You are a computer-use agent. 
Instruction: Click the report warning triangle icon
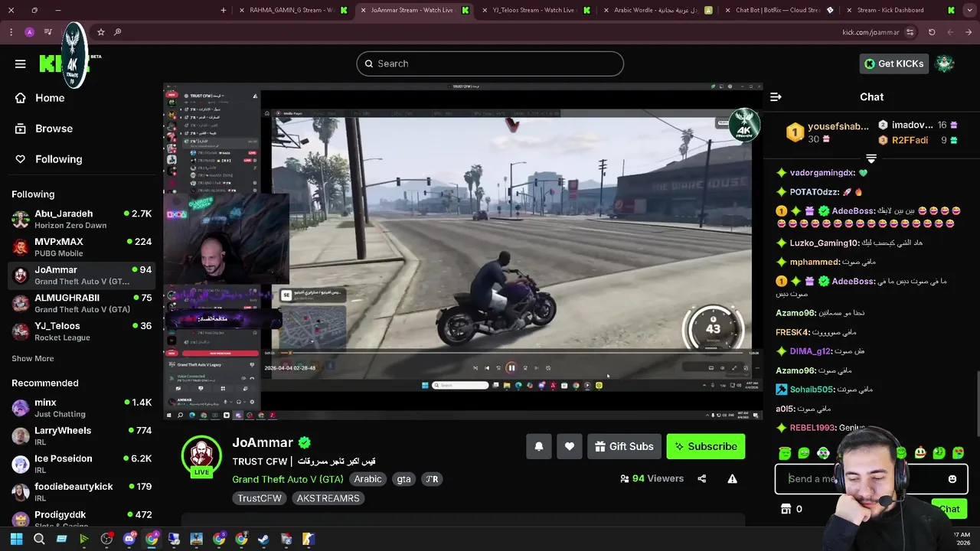pos(733,479)
